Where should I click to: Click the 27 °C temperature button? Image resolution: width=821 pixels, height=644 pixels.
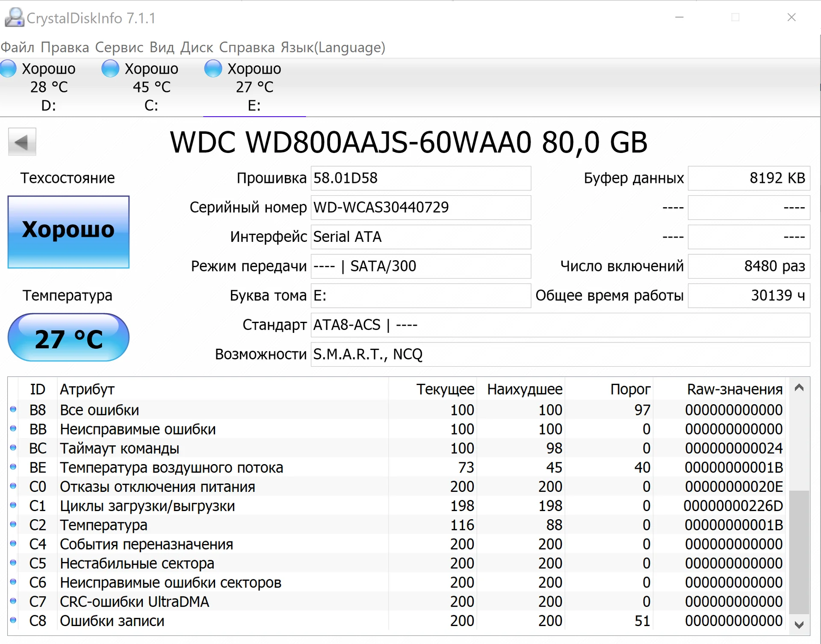tap(68, 338)
